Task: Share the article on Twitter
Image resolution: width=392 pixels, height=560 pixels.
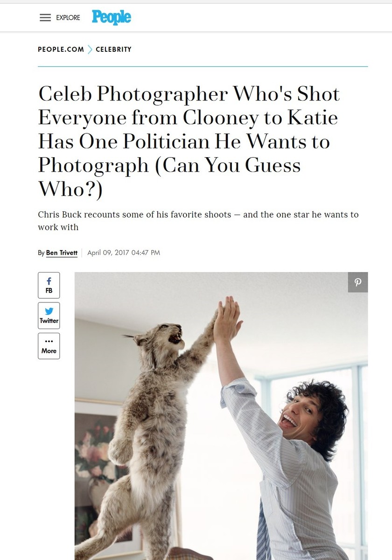Action: 49,315
